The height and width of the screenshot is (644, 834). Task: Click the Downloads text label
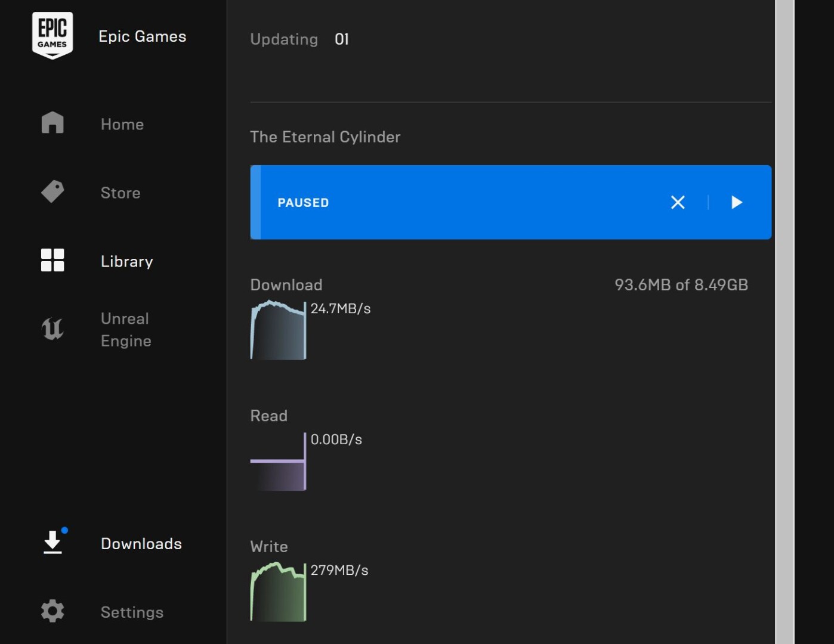[x=141, y=544]
